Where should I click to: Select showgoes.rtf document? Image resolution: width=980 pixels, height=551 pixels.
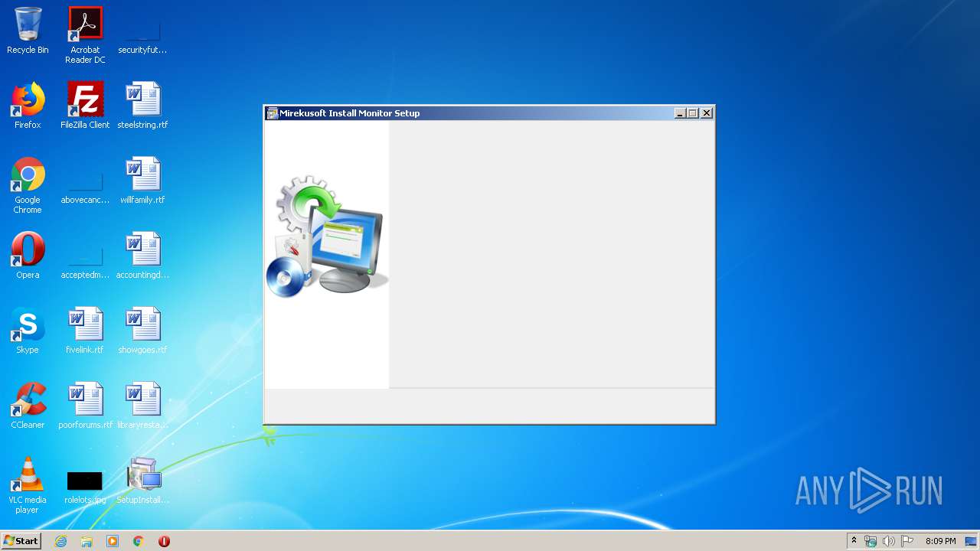tap(142, 331)
